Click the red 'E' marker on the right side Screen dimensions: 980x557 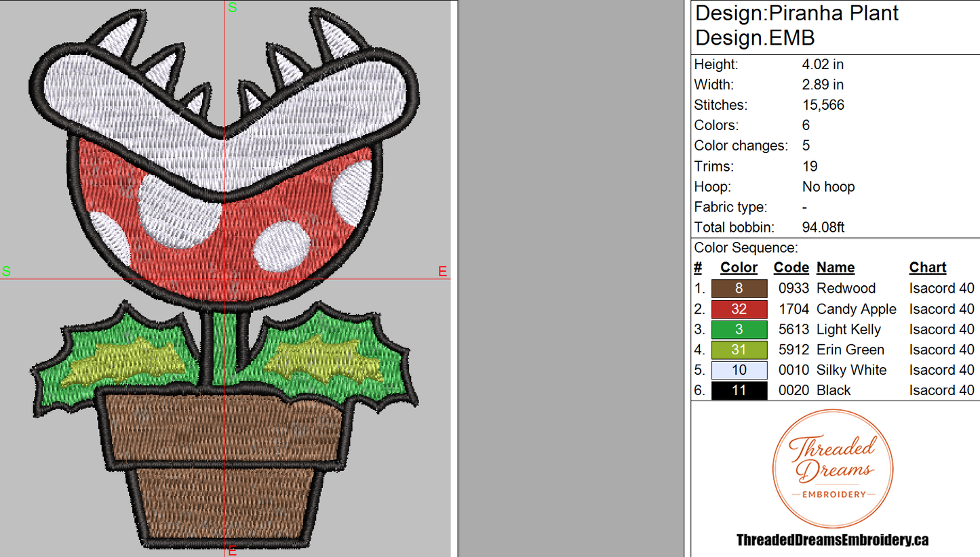pyautogui.click(x=442, y=272)
